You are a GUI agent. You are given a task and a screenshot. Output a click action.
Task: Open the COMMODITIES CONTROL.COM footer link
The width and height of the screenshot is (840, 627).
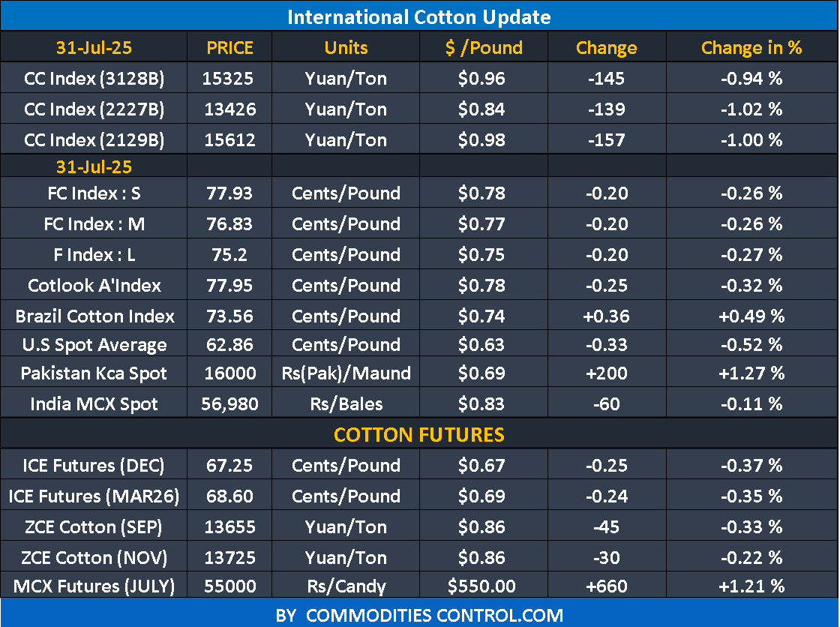click(x=419, y=616)
